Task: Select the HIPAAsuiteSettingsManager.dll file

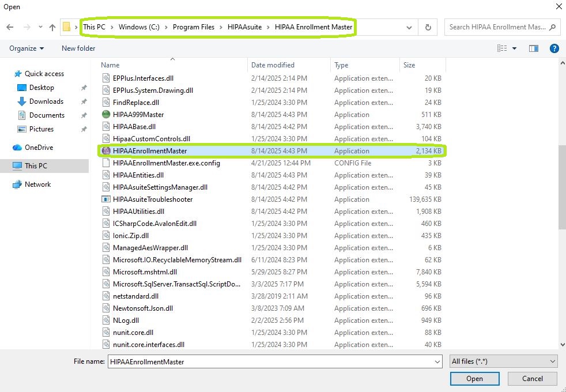Action: pyautogui.click(x=160, y=187)
